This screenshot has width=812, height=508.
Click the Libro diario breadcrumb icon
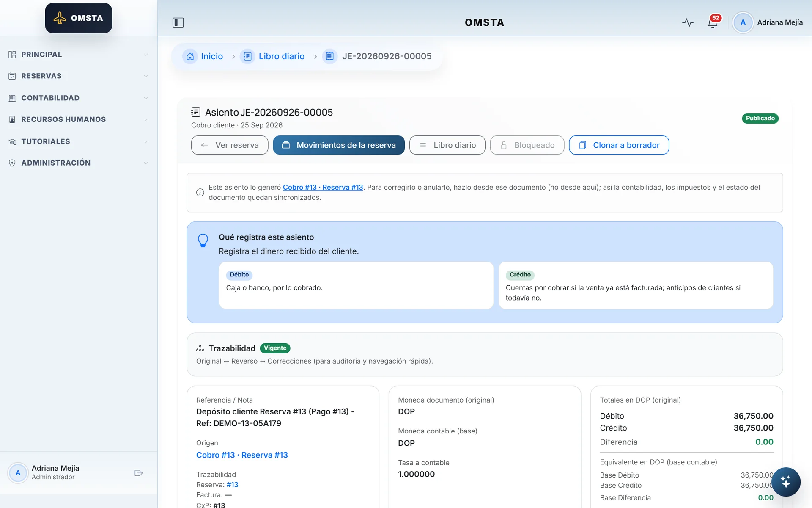[247, 56]
